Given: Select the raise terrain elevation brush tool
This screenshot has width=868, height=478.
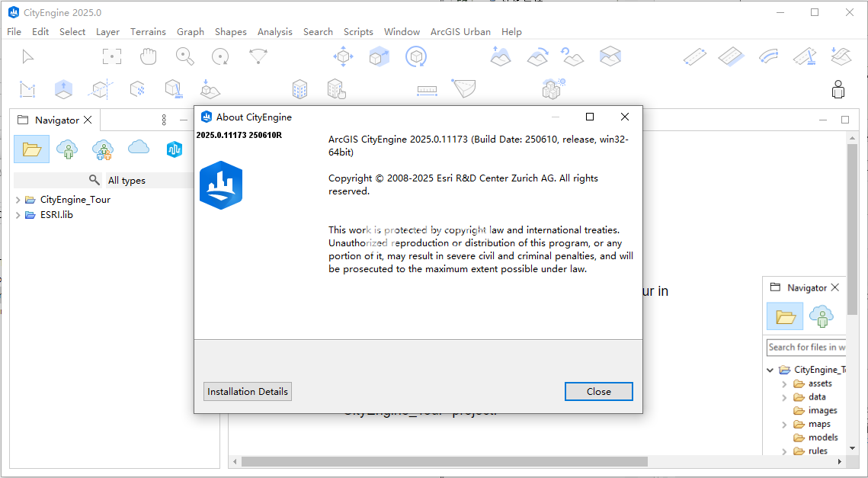Looking at the screenshot, I should (501, 56).
